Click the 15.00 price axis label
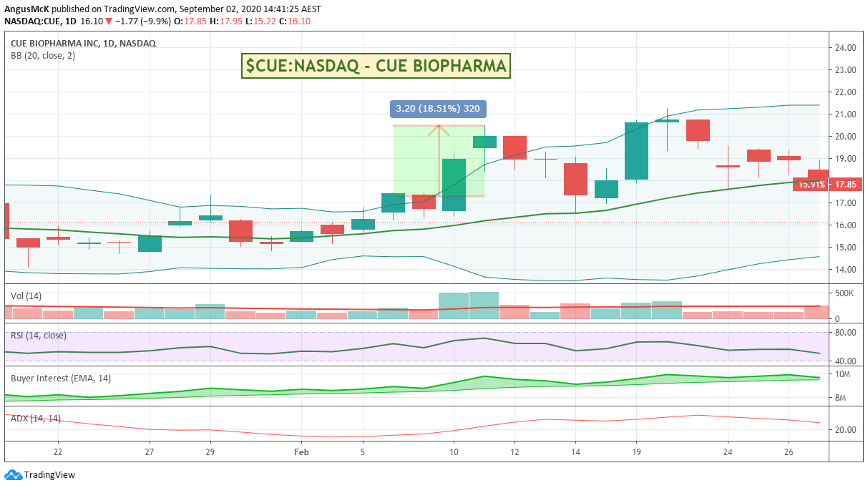This screenshot has width=868, height=488. pyautogui.click(x=845, y=248)
